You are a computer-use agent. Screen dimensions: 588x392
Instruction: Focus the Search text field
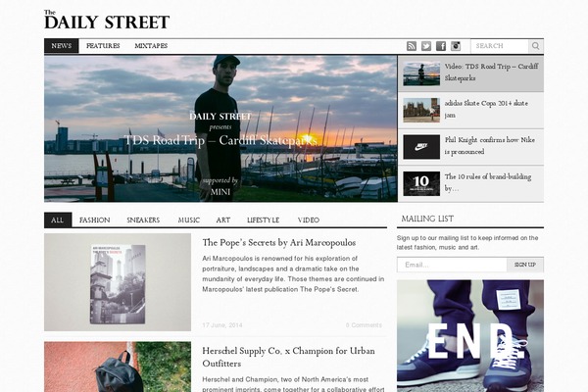500,46
